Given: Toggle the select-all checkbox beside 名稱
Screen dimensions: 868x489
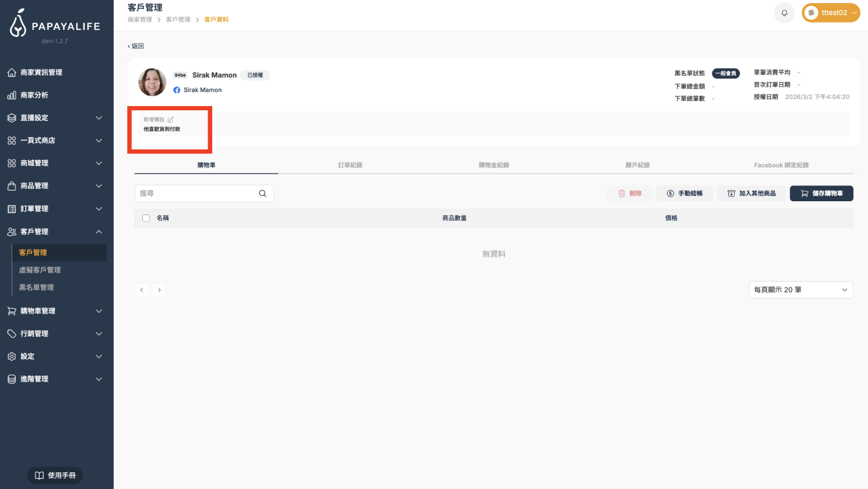Looking at the screenshot, I should click(146, 218).
